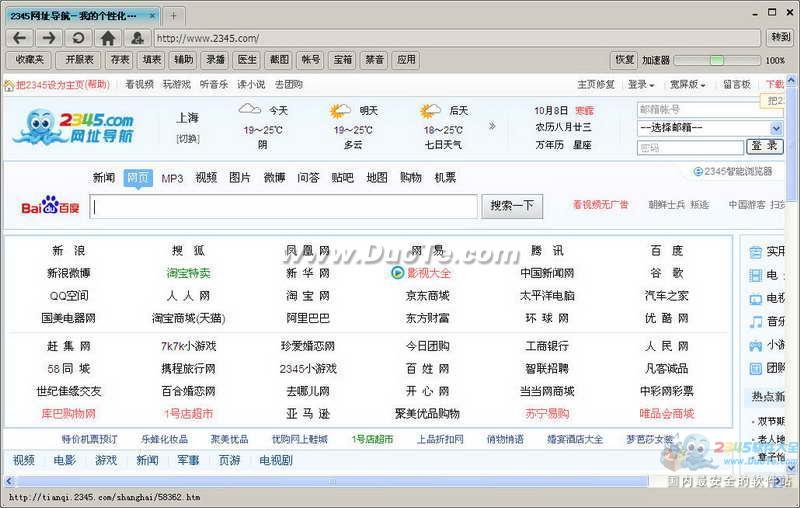This screenshot has height=508, width=800.
Task: Open the TV icon entry in sidebar
Action: tap(756, 299)
